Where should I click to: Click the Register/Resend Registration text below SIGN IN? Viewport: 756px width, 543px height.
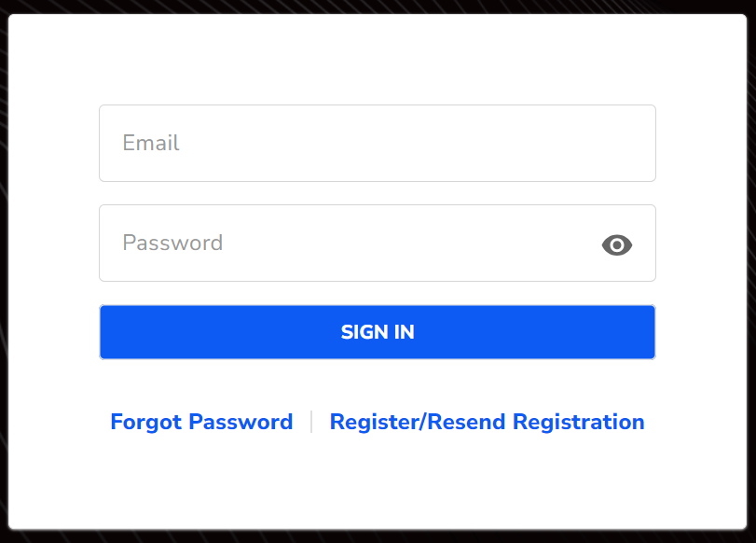[487, 422]
